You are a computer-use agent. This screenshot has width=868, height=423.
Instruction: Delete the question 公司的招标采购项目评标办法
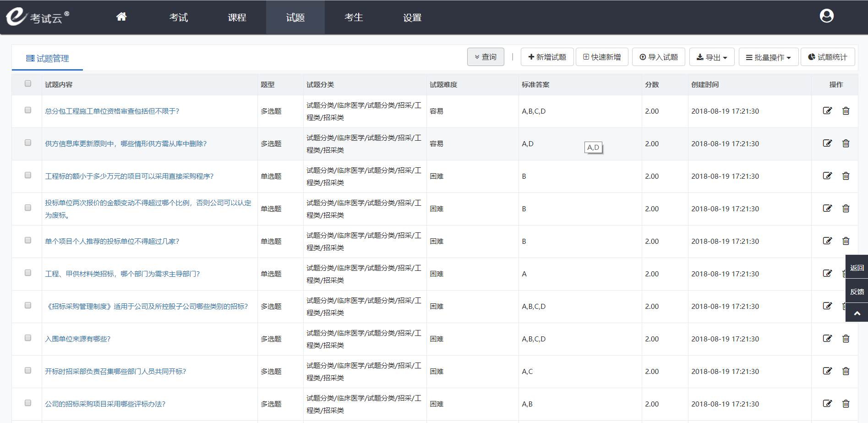click(x=846, y=403)
